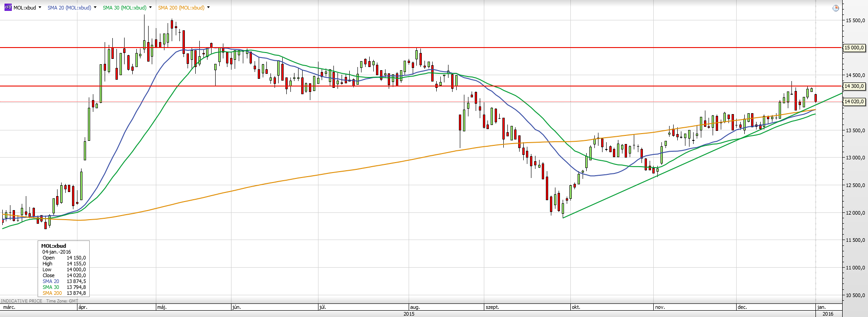868x317 pixels.
Task: Open the SMA 200 indicator dropdown arrow
Action: click(208, 8)
